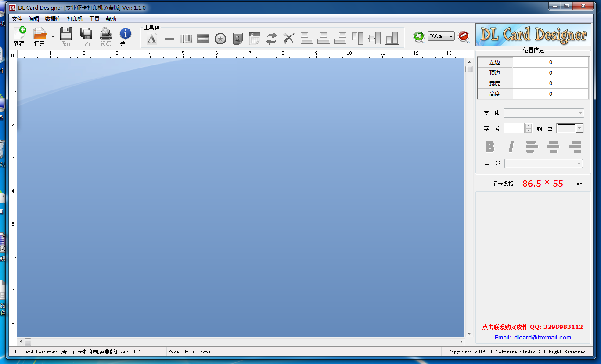Screen dimensions: 601x364
Task: Open the 工具 menu
Action: 94,19
